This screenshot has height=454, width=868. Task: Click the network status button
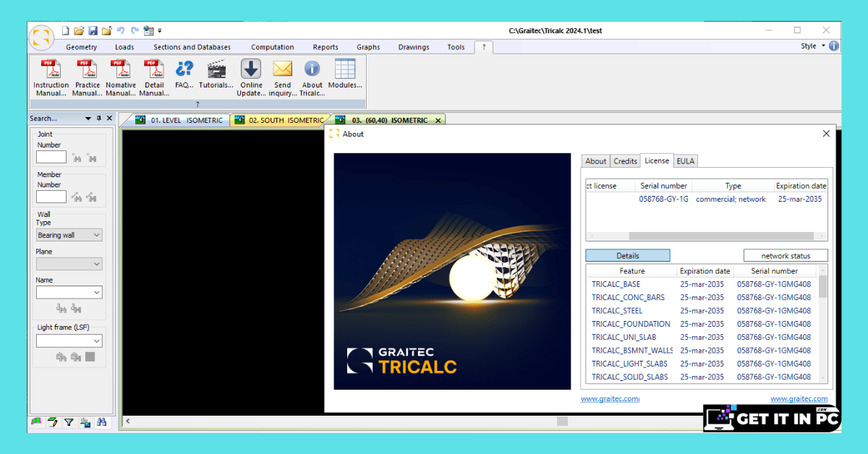point(786,255)
